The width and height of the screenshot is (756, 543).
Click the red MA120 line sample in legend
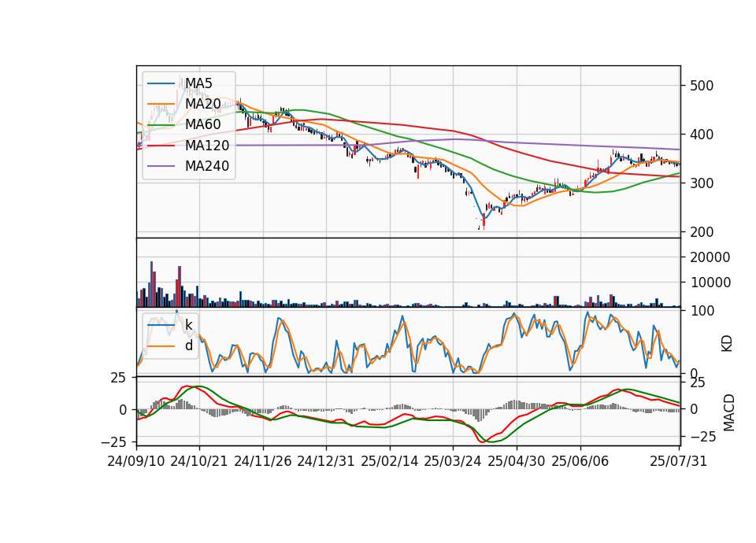coord(161,146)
